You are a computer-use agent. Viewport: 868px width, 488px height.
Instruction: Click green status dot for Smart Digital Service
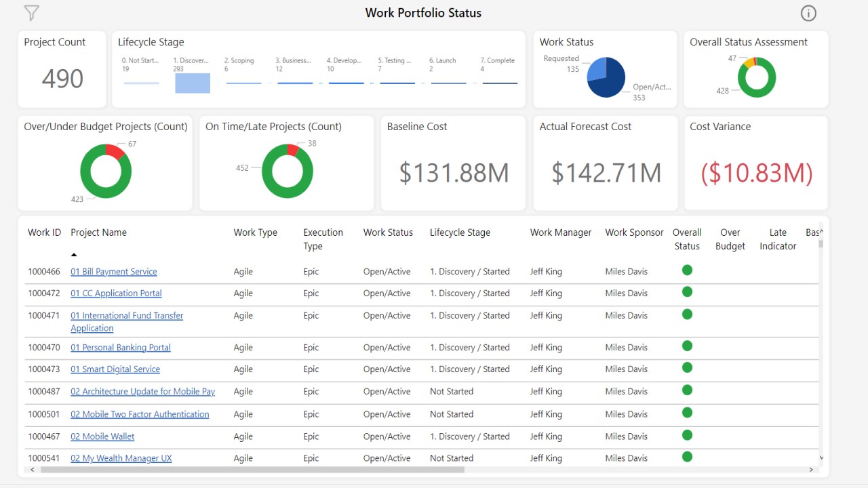click(687, 367)
